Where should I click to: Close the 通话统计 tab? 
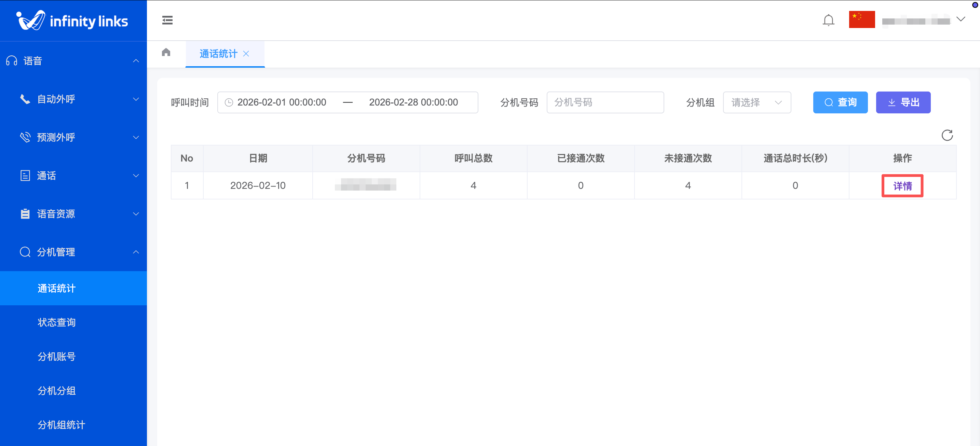coord(246,54)
